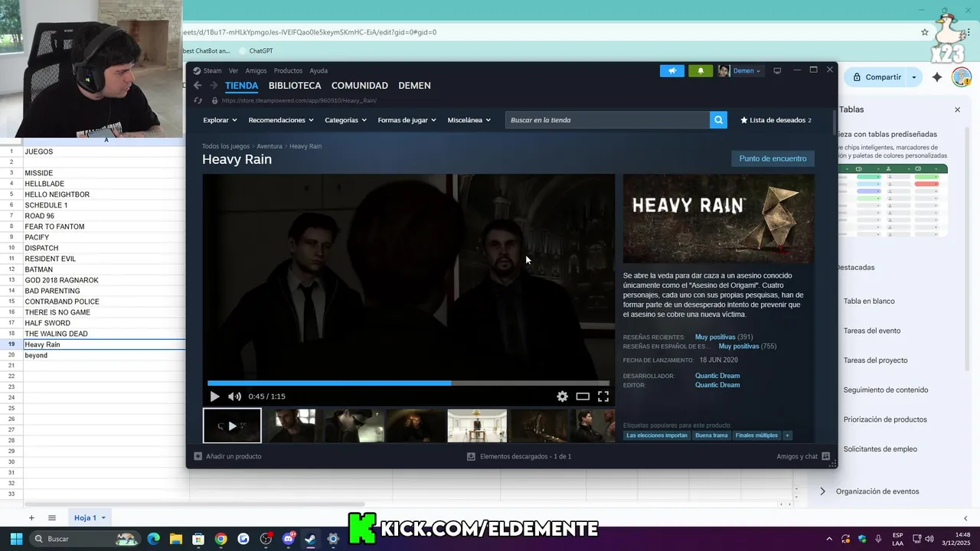Open File Explorer from taskbar

[x=175, y=539]
